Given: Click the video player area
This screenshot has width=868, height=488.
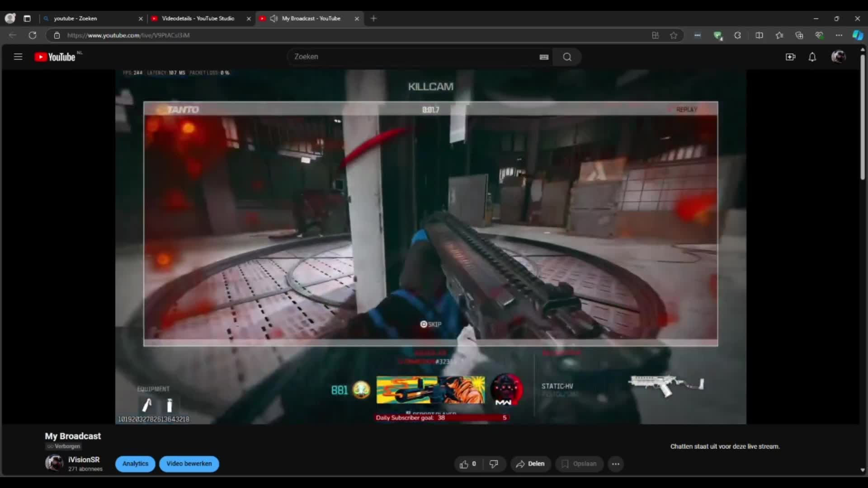Looking at the screenshot, I should click(430, 247).
